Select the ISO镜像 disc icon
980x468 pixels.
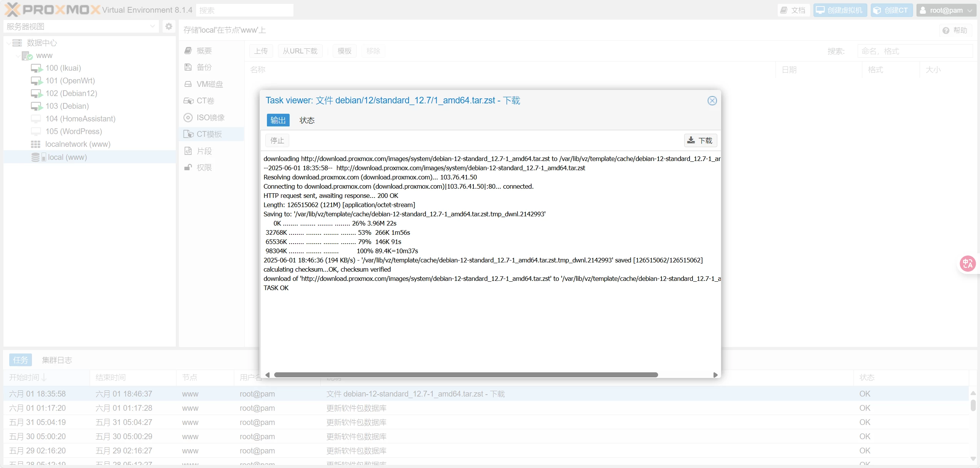coord(188,118)
